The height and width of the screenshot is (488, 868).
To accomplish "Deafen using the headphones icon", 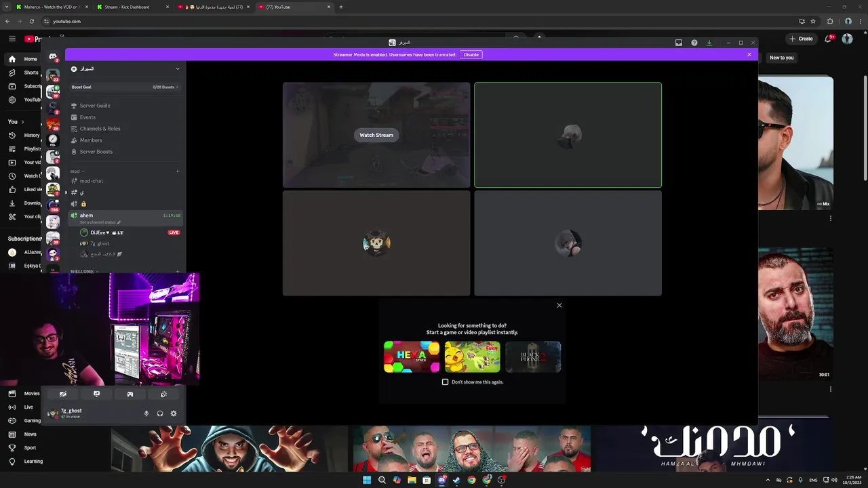I will (x=160, y=413).
